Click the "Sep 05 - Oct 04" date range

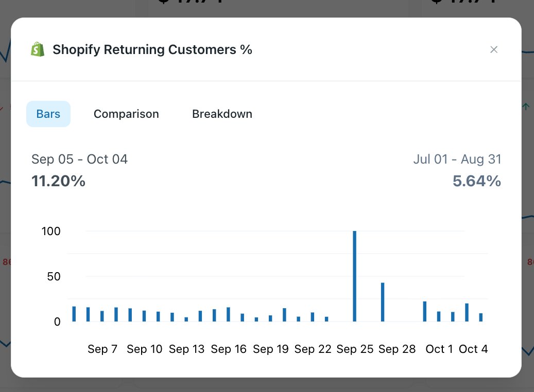click(x=80, y=159)
